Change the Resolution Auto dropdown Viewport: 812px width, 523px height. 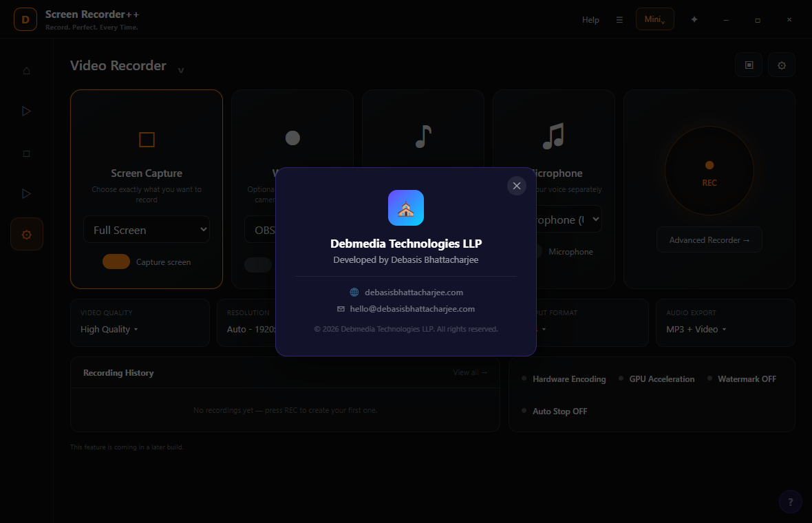[247, 323]
